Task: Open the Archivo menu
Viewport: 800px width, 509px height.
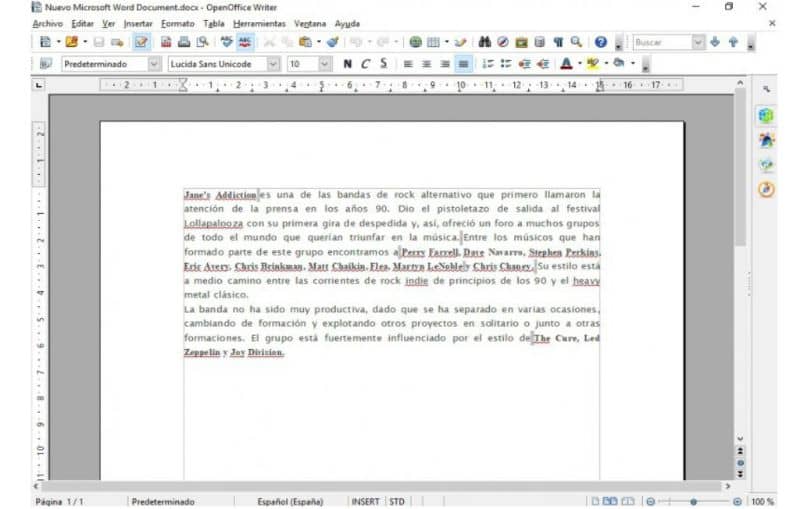Action: tap(47, 23)
